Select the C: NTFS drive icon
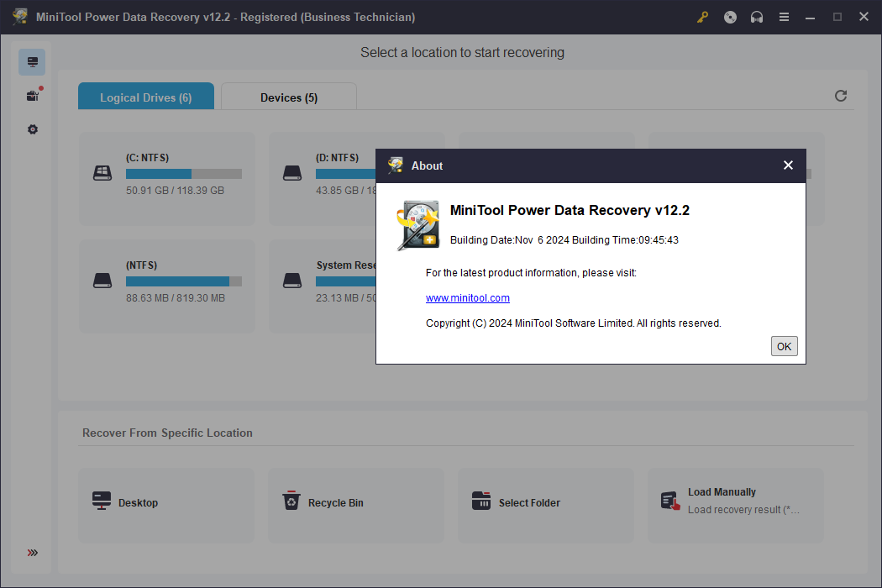 click(x=102, y=173)
